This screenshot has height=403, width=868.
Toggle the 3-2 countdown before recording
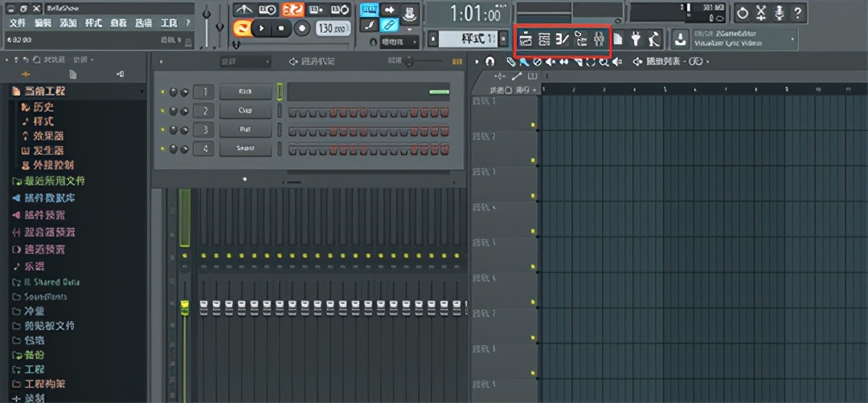[293, 10]
